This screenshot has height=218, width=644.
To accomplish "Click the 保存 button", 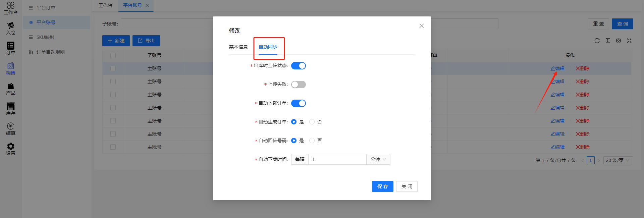I will [382, 186].
